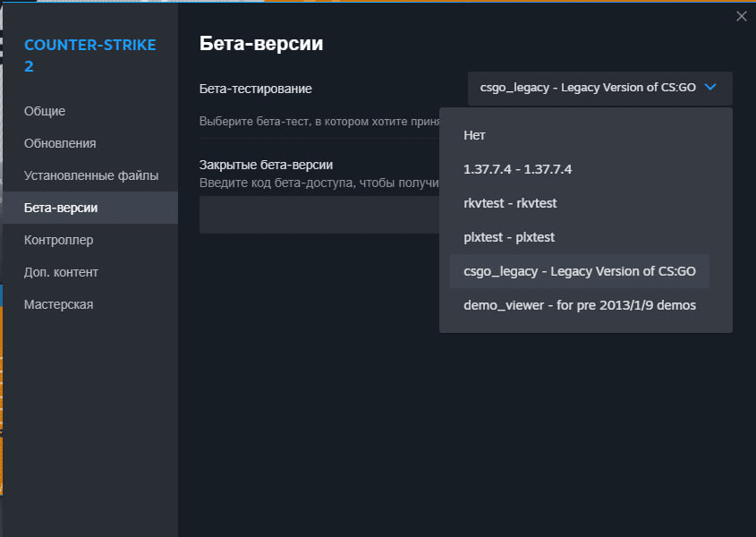Select the "Нет" option in dropdown
The height and width of the screenshot is (537, 756).
pyautogui.click(x=474, y=135)
